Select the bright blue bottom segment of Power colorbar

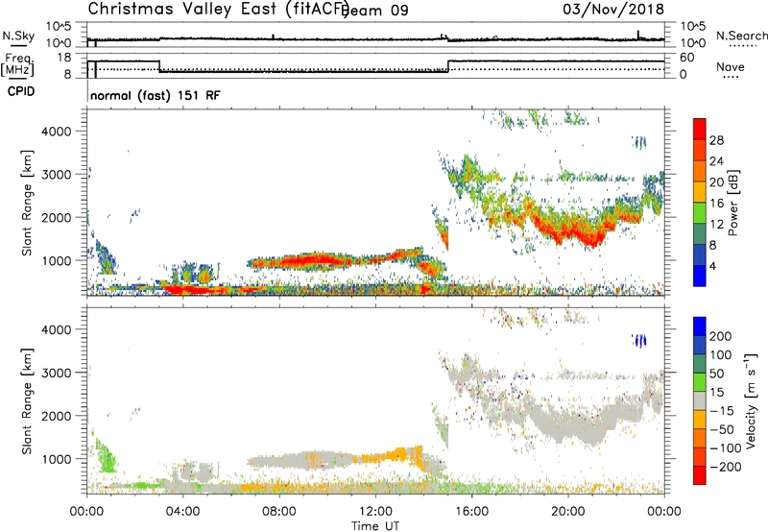point(700,276)
